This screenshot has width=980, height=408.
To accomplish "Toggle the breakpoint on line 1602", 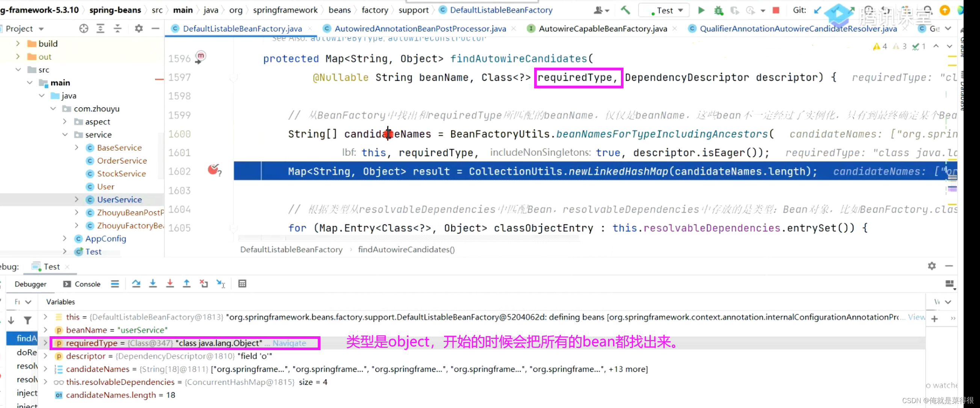I will click(213, 170).
